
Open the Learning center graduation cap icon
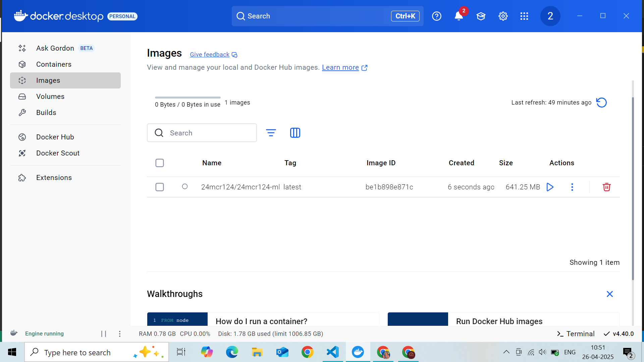[x=481, y=16]
